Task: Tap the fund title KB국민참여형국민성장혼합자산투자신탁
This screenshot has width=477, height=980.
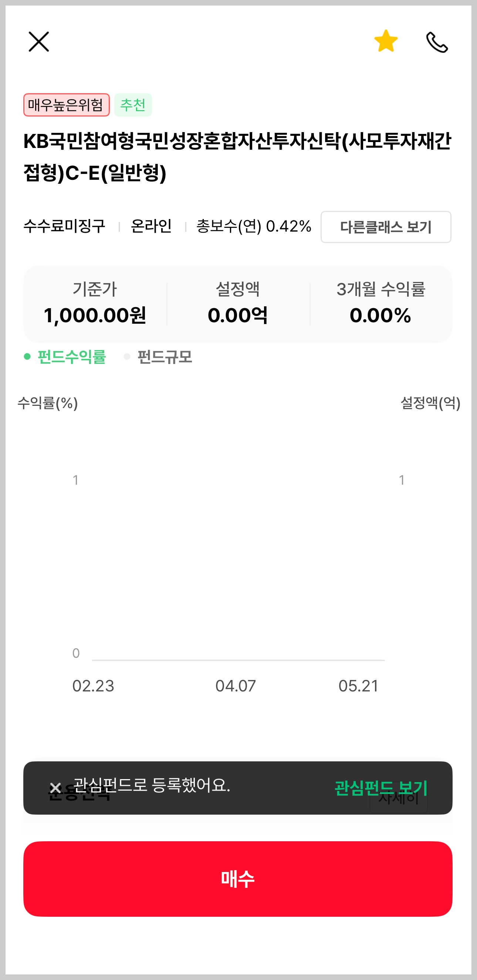Action: point(237,157)
